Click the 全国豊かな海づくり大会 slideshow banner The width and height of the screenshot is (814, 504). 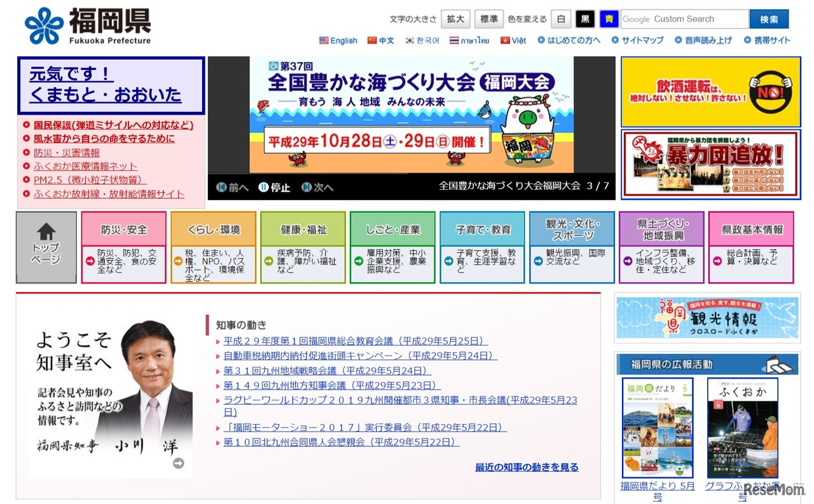pyautogui.click(x=411, y=115)
